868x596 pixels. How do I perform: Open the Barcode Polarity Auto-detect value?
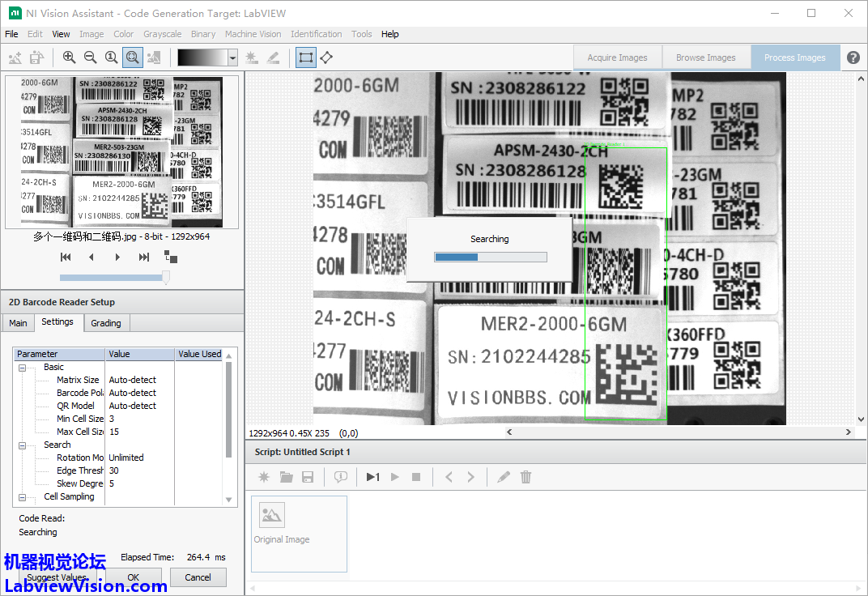point(140,393)
